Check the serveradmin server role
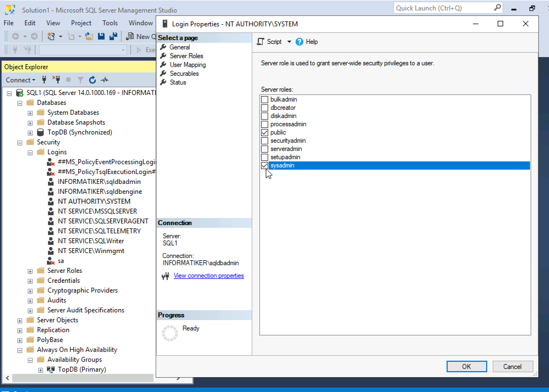The image size is (549, 392). pos(265,149)
